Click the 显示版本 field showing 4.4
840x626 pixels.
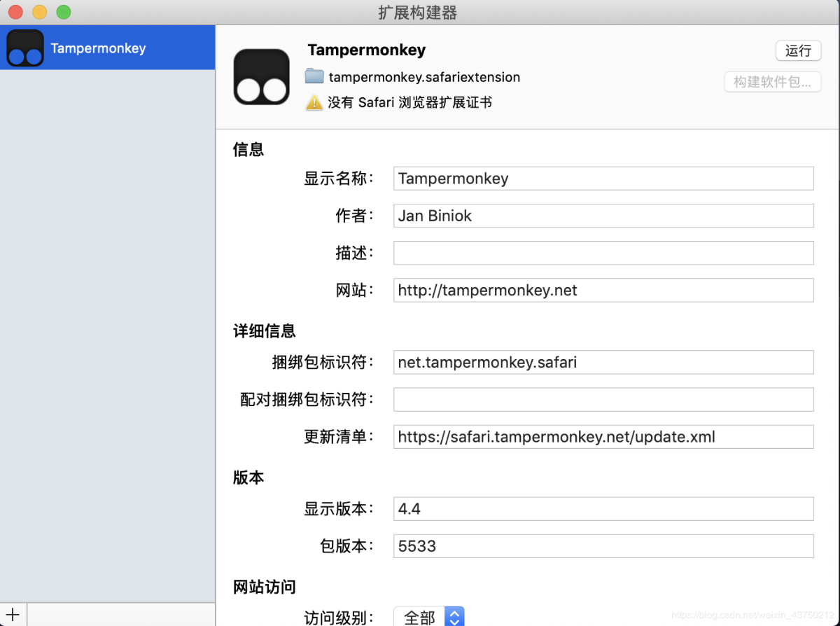pyautogui.click(x=603, y=509)
